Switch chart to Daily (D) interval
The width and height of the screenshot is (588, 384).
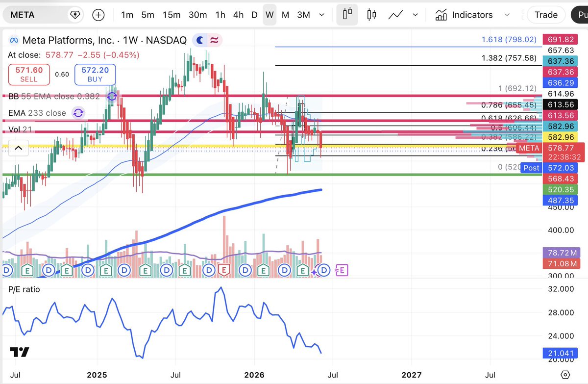[x=254, y=15]
